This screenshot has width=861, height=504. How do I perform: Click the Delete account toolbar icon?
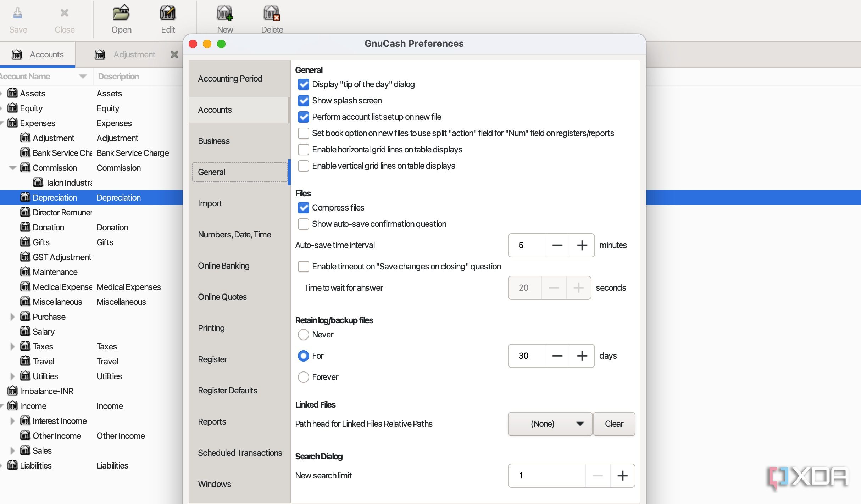pos(272,13)
